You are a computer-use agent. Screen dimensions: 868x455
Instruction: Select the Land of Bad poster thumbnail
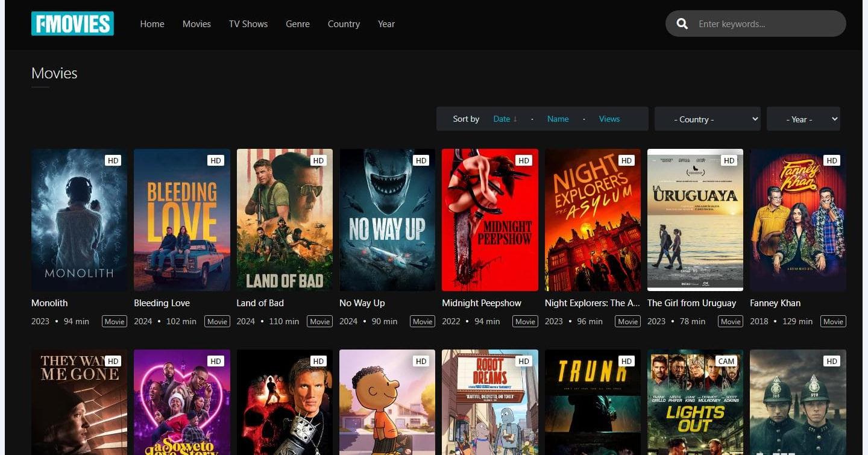pyautogui.click(x=285, y=220)
